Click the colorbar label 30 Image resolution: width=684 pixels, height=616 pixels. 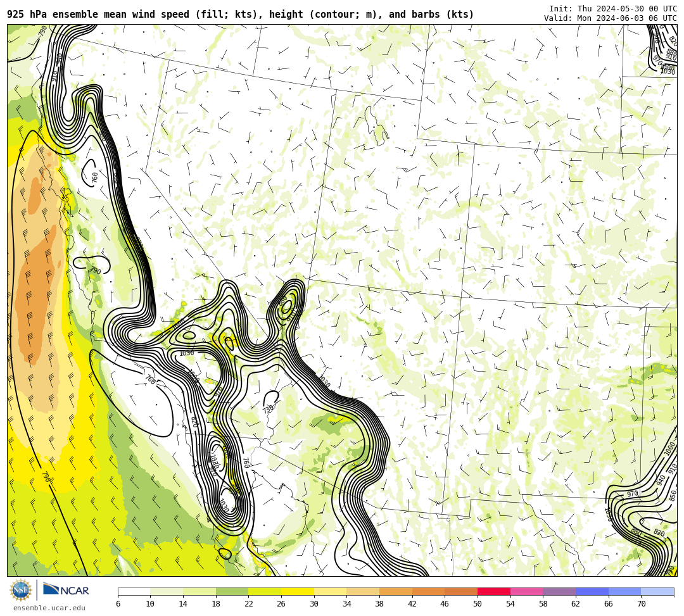tap(313, 604)
